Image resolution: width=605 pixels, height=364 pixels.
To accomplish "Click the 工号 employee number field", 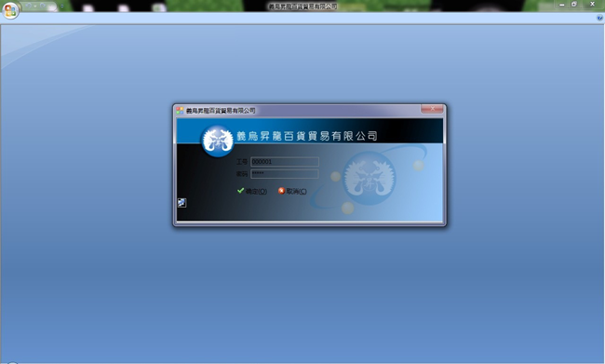I will (x=285, y=162).
